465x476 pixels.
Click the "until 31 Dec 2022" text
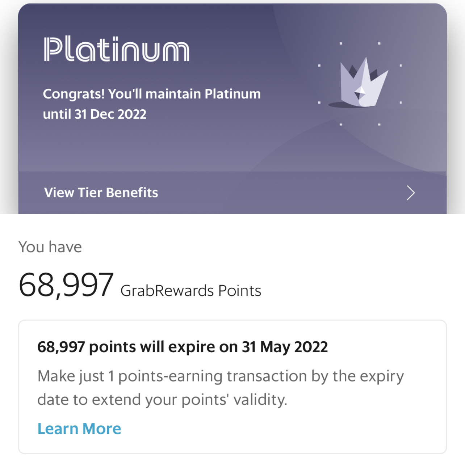(x=95, y=114)
